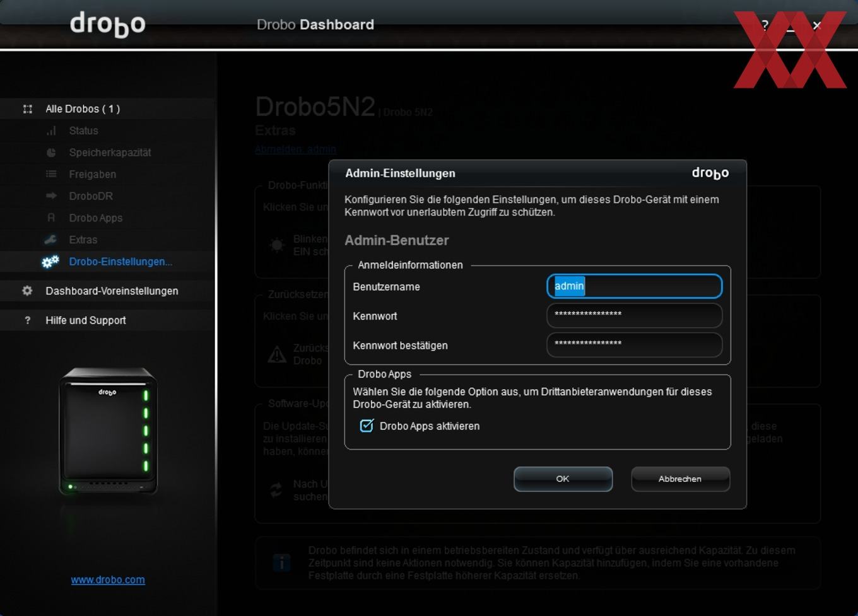Confirm settings with OK button

563,479
